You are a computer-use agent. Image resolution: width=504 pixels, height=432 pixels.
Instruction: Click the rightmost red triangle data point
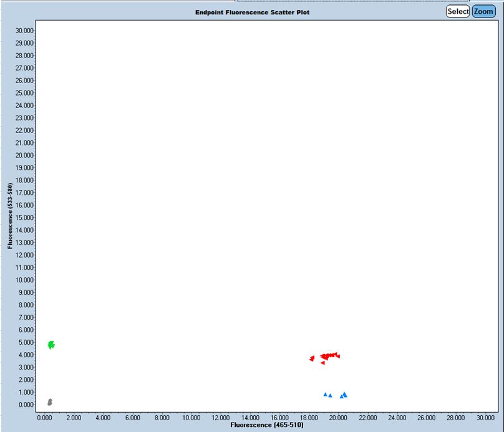coord(337,356)
